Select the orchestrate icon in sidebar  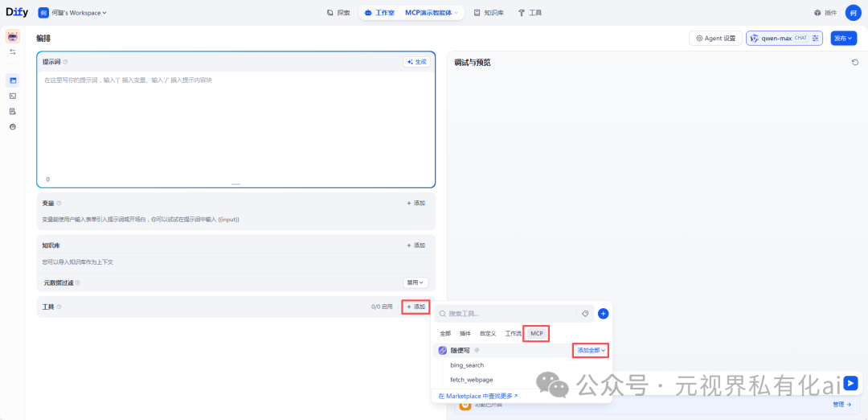coord(13,80)
